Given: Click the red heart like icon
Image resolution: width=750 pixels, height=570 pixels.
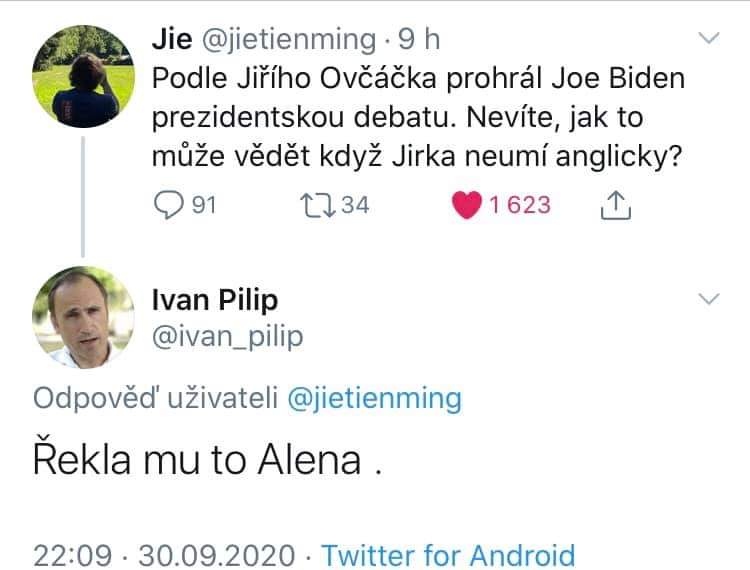Looking at the screenshot, I should tap(466, 205).
